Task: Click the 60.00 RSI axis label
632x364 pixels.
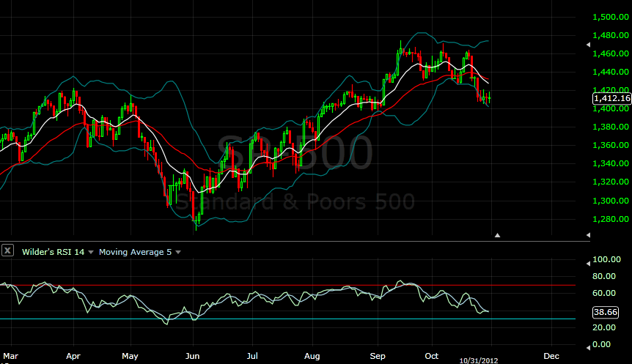Action: pos(604,293)
